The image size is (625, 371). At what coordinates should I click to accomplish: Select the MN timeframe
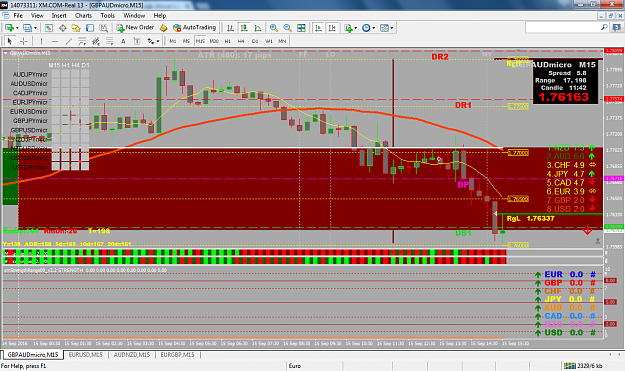[x=282, y=41]
